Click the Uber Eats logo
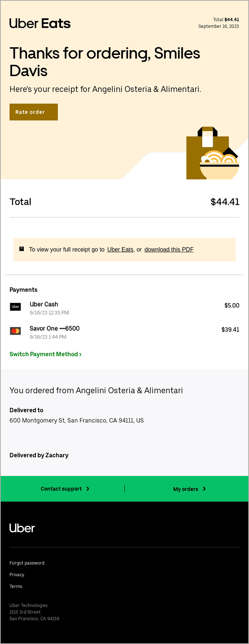 [x=40, y=23]
